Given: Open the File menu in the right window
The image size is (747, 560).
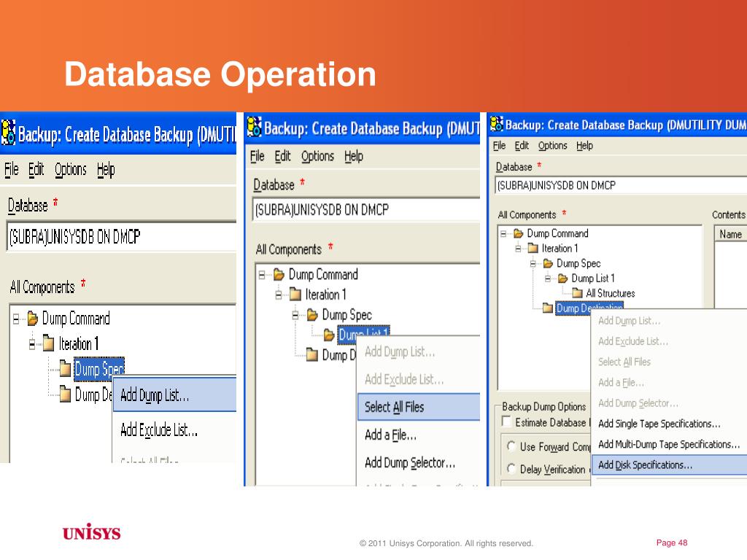Looking at the screenshot, I should pos(499,146).
